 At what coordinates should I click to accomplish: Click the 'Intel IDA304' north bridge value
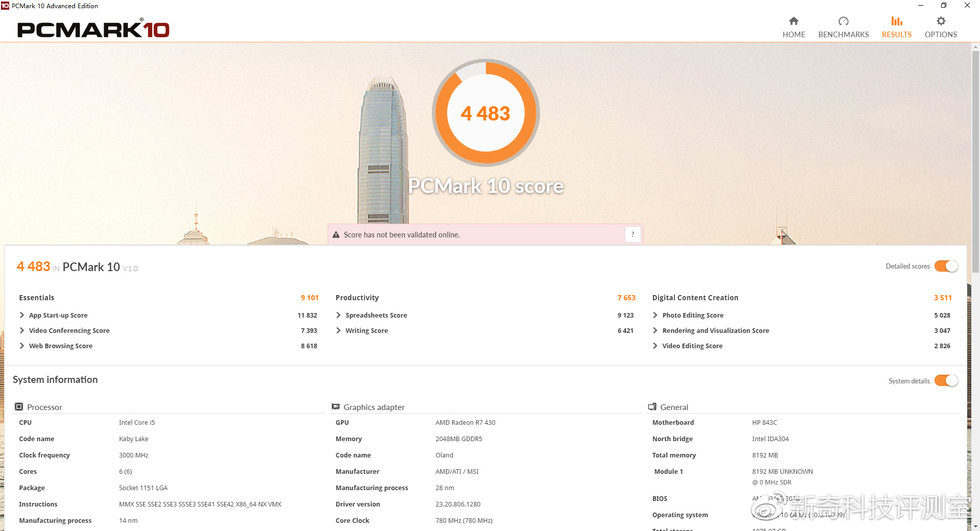coord(770,439)
